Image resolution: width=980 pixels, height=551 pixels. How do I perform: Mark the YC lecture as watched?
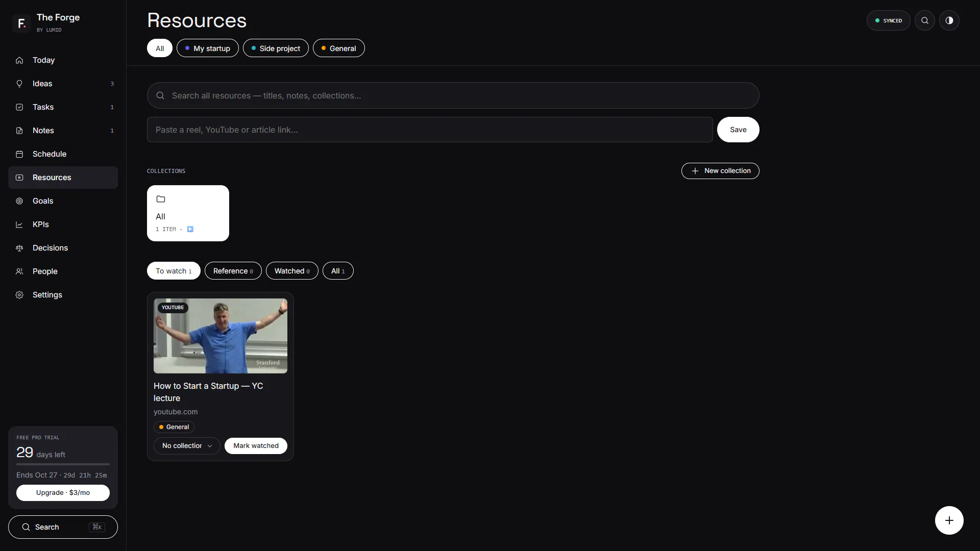(256, 446)
